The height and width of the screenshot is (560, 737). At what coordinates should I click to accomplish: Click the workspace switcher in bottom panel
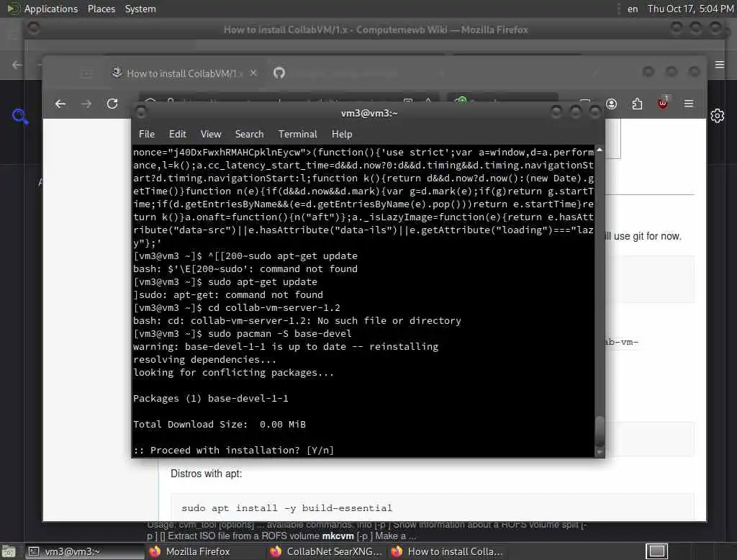[656, 551]
